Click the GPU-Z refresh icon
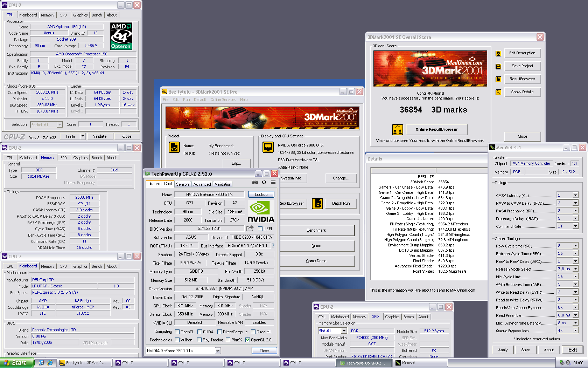Screen dimensions: 588x368 pyautogui.click(x=264, y=182)
